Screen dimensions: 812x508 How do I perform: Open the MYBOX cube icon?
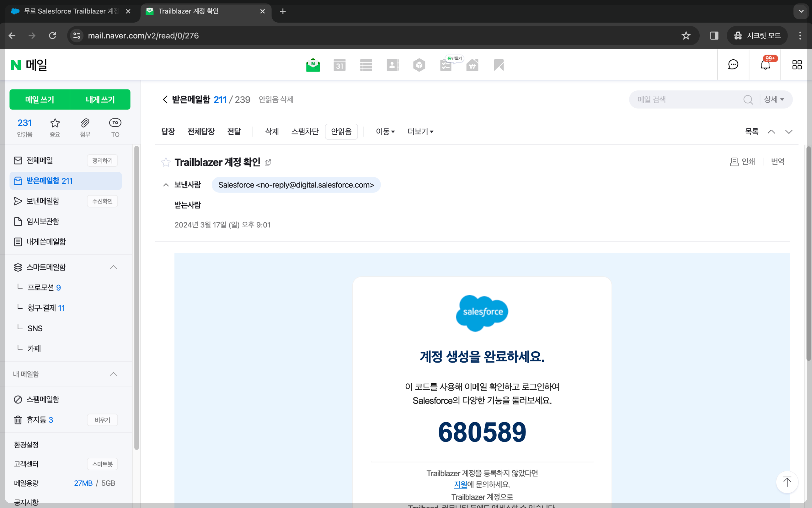pos(419,65)
